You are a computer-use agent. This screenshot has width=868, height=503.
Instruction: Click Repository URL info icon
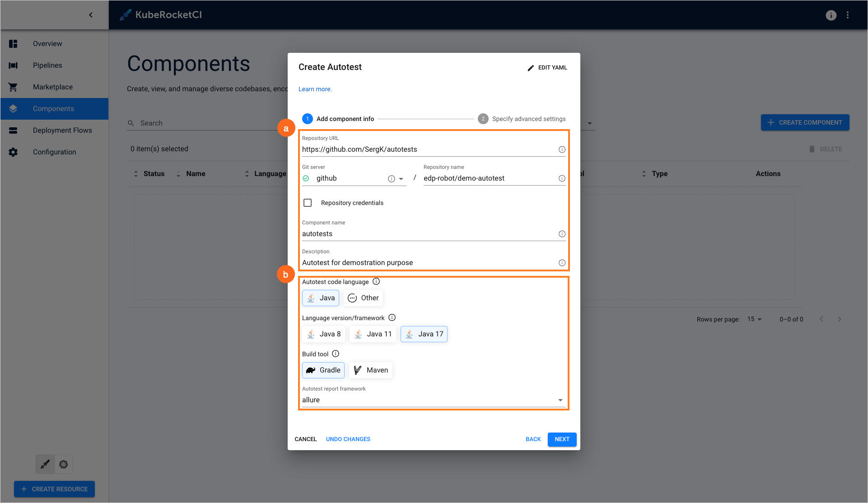(562, 149)
